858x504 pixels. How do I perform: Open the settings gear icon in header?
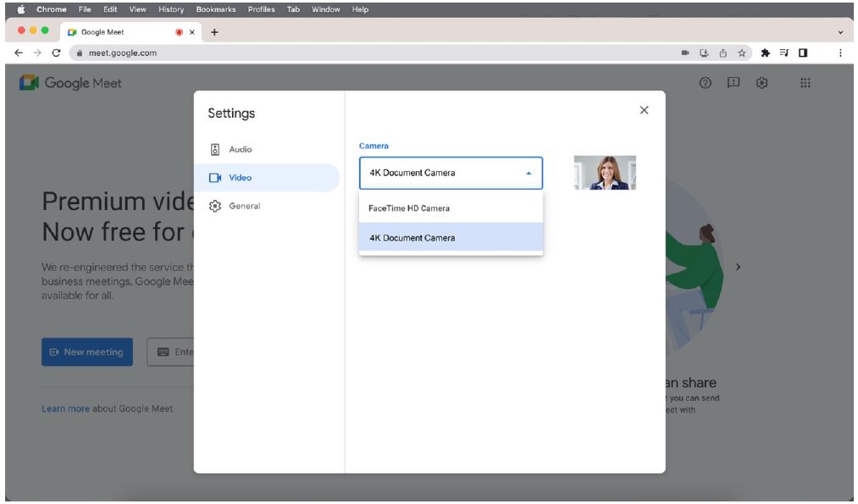click(761, 83)
